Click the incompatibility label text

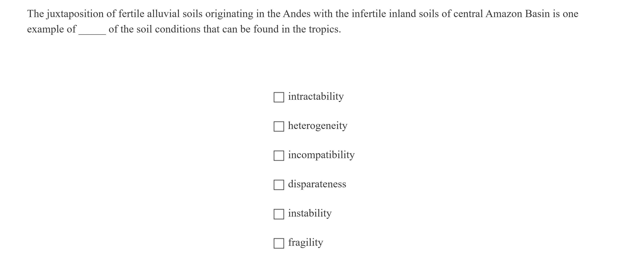(x=321, y=155)
